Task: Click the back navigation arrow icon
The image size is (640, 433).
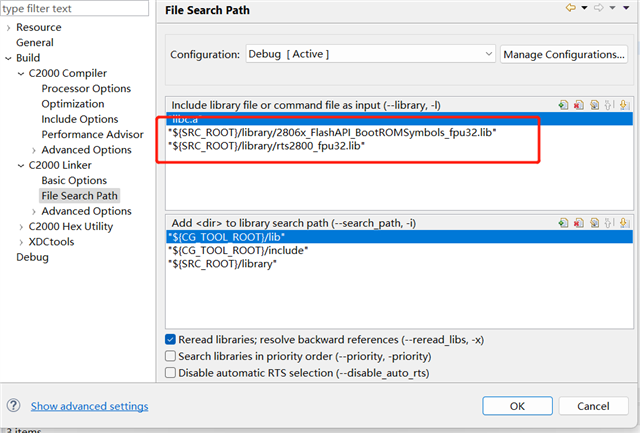Action: (572, 9)
